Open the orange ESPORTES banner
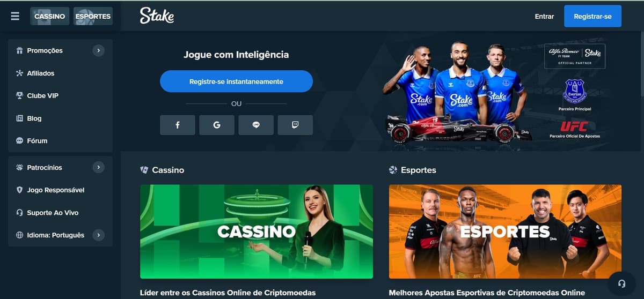Image resolution: width=644 pixels, height=299 pixels. tap(505, 231)
